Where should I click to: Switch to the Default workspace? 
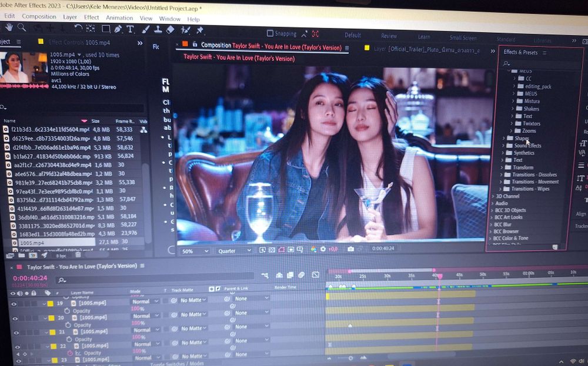point(352,35)
